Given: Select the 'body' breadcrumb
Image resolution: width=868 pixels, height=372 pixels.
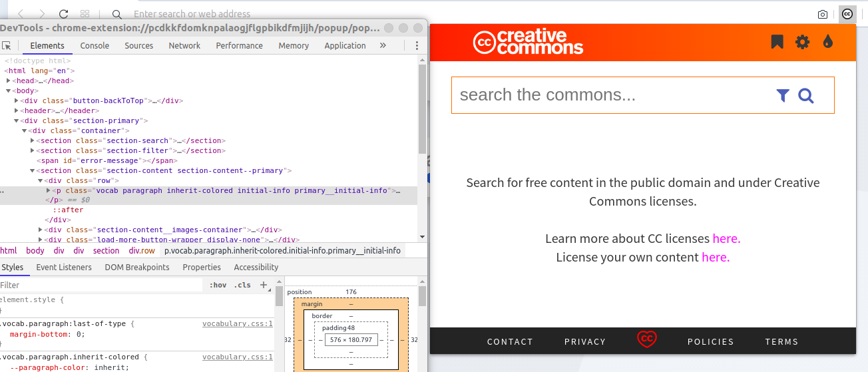Looking at the screenshot, I should (x=35, y=251).
